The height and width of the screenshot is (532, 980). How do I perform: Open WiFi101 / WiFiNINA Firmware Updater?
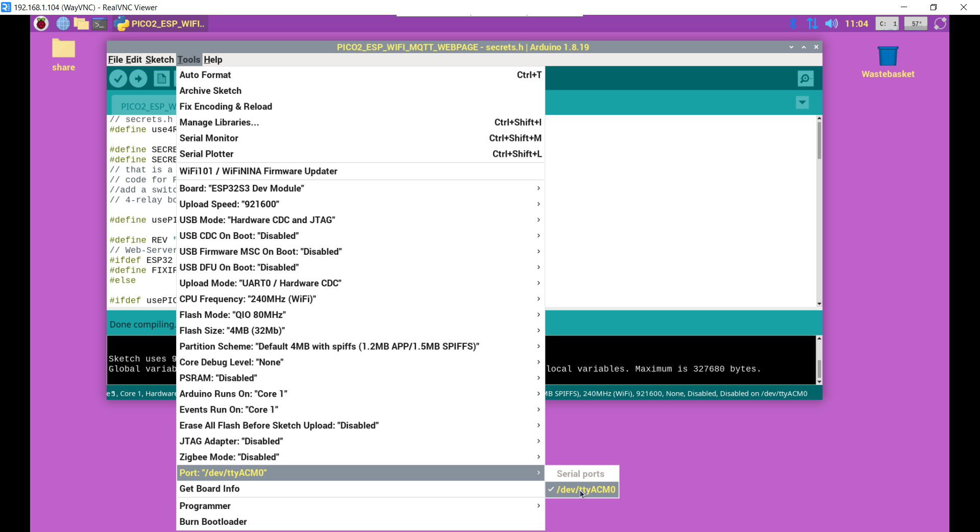tap(360, 172)
